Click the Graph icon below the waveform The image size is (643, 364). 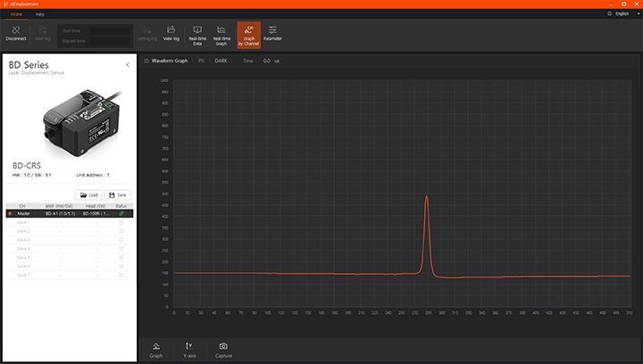point(156,349)
